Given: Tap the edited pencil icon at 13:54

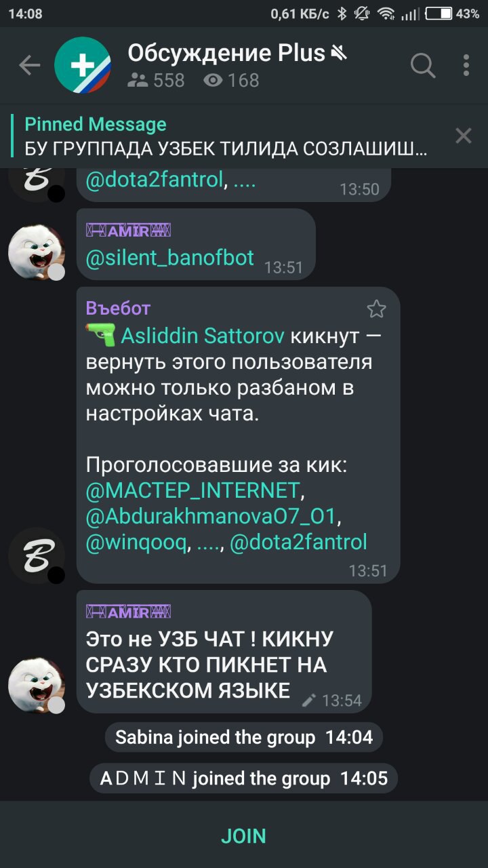Looking at the screenshot, I should click(308, 701).
